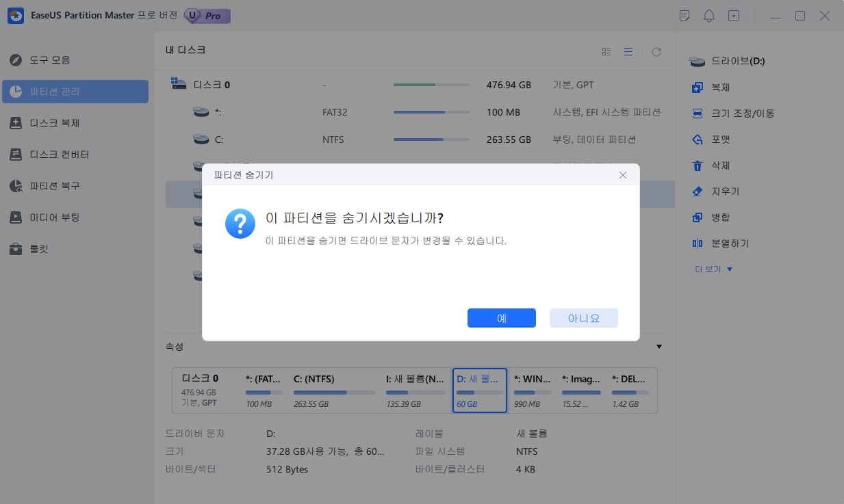Refresh the disk list
Screen dimensions: 844x504
(656, 51)
